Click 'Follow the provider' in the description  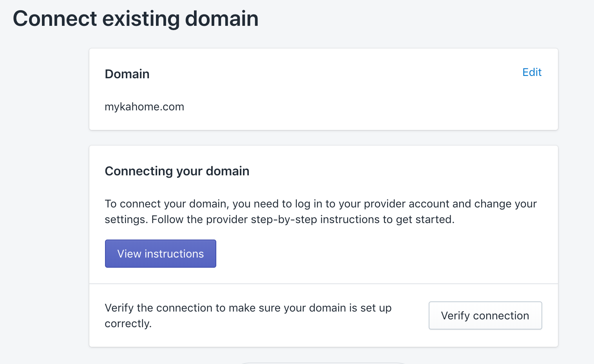point(200,220)
